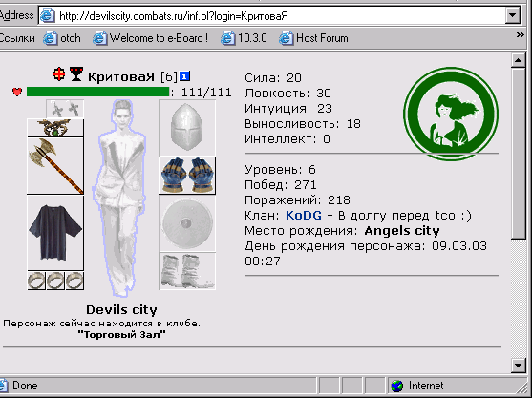Screen dimensions: 532x398
Task: Expand the links toolbar overflow chevron
Action: pyautogui.click(x=520, y=35)
